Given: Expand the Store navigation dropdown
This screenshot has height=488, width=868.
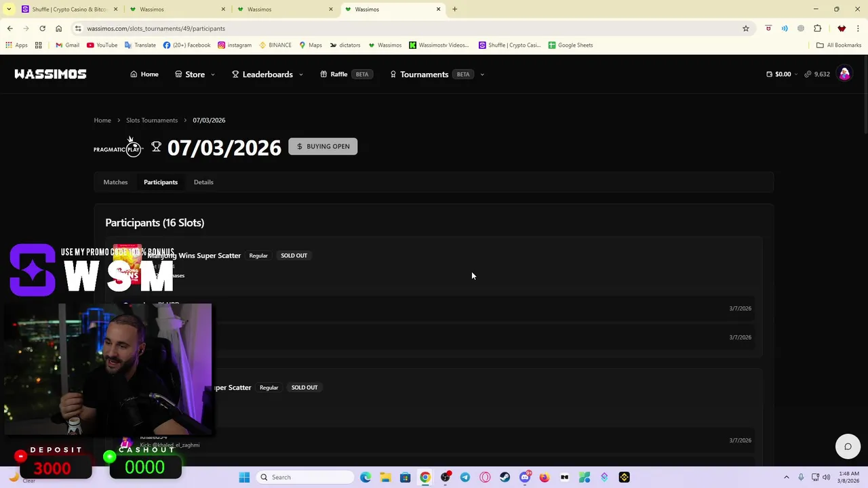Looking at the screenshot, I should click(195, 75).
